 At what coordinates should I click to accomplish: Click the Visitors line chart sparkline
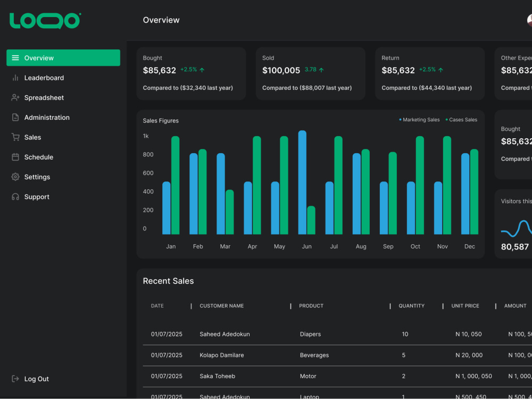point(517,228)
